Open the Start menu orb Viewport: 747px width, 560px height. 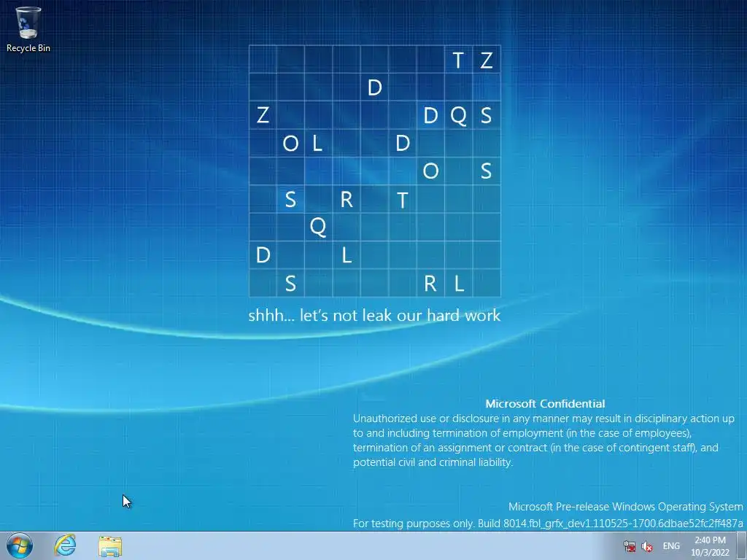(x=20, y=545)
